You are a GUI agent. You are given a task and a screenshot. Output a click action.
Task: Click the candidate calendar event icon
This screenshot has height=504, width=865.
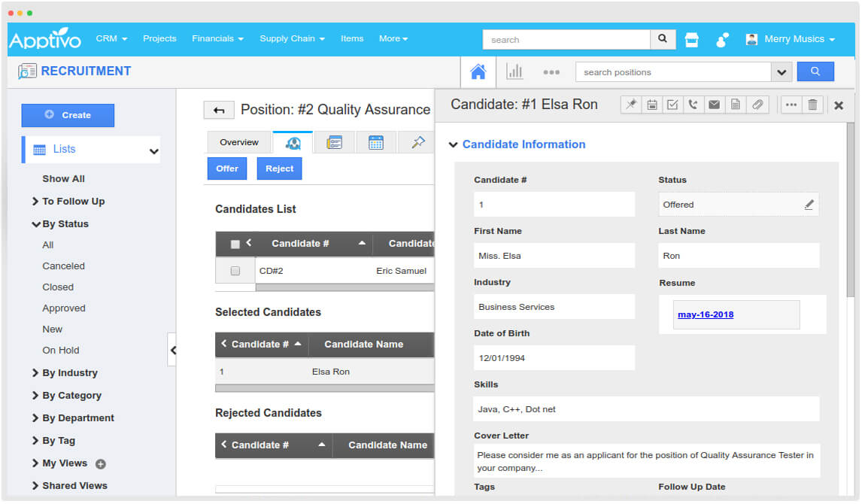(x=651, y=105)
